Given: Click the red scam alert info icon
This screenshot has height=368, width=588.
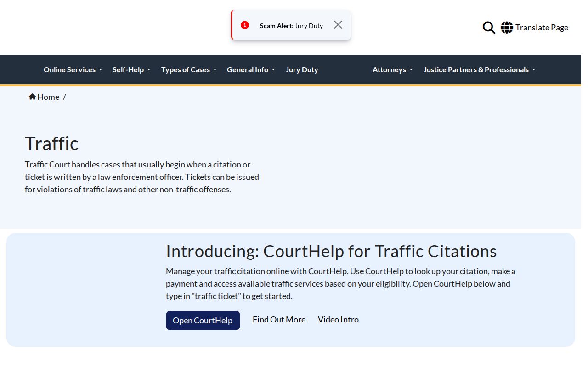Looking at the screenshot, I should [x=245, y=25].
